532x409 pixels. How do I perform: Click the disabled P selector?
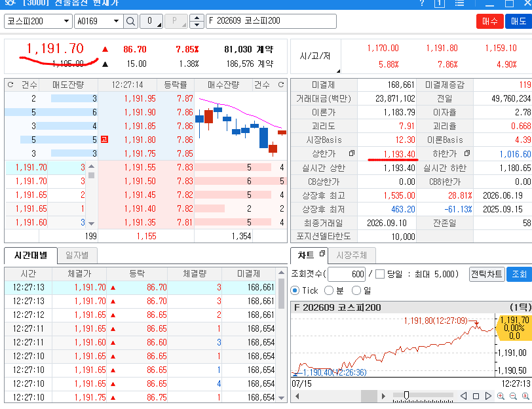click(x=176, y=21)
